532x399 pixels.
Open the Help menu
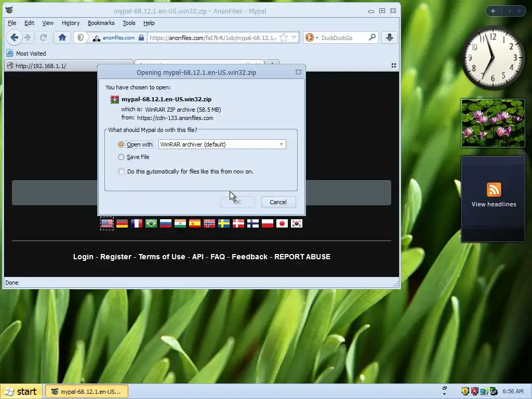149,23
